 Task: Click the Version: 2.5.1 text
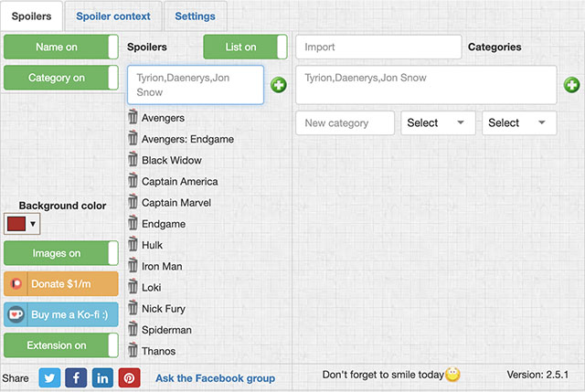(x=537, y=375)
